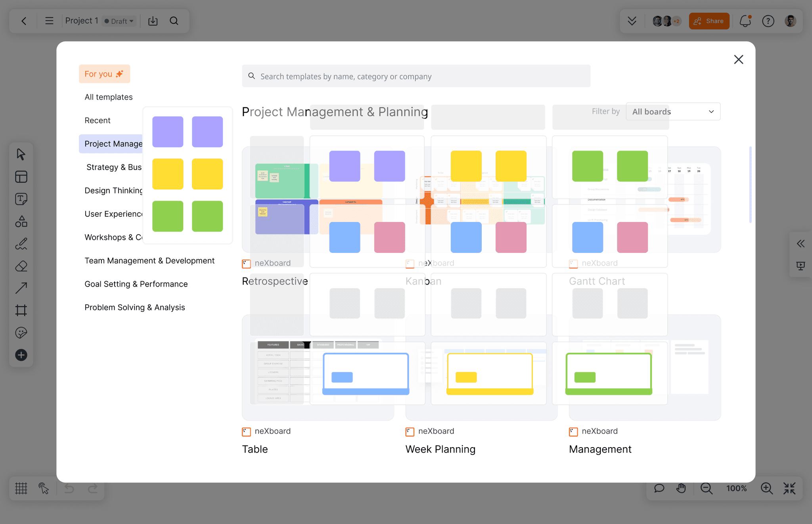Click the For you button
Image resolution: width=812 pixels, height=524 pixels.
click(x=104, y=74)
